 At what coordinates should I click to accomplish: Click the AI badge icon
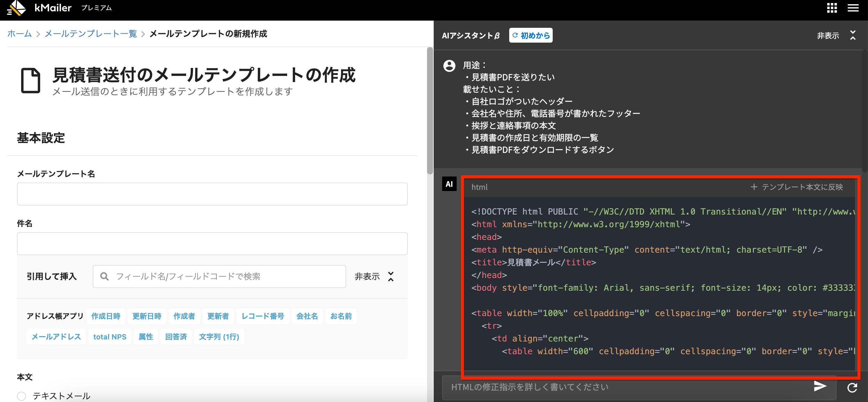pos(449,184)
